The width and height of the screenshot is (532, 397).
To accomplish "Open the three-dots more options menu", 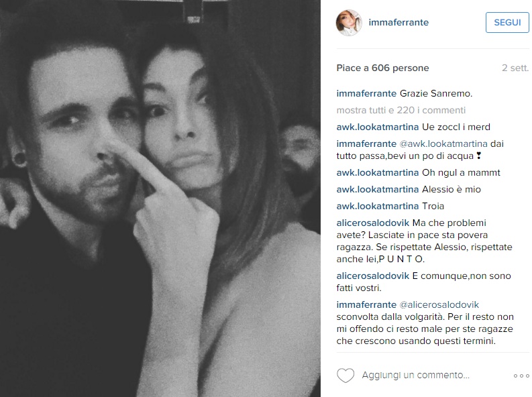I will pyautogui.click(x=521, y=376).
